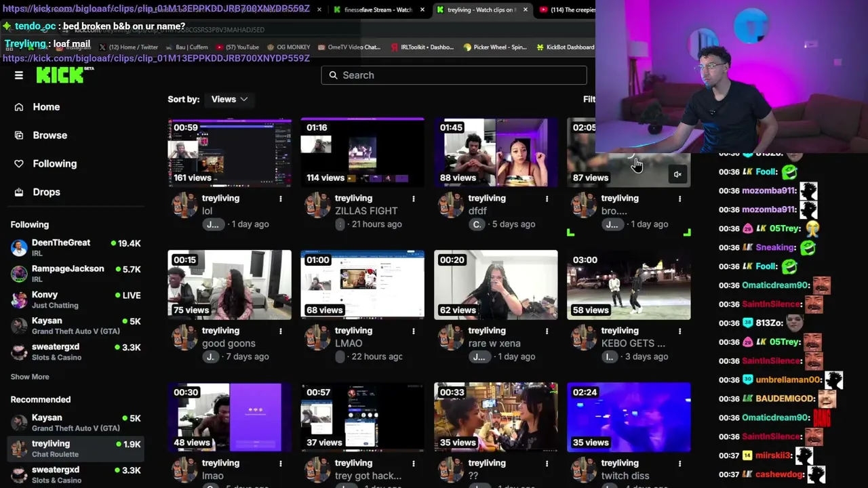Expand Show More in Following list

(30, 377)
